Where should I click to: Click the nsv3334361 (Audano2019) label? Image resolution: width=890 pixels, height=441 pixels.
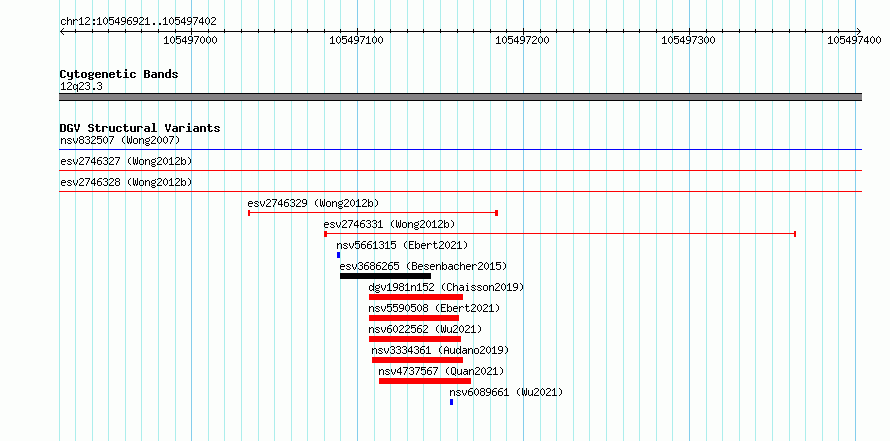point(440,350)
